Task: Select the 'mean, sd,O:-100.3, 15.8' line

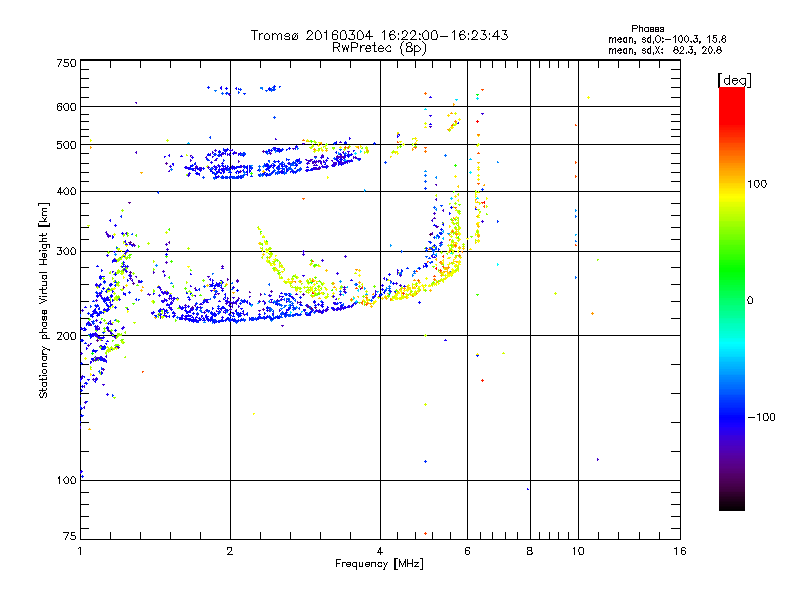Action: click(x=667, y=39)
